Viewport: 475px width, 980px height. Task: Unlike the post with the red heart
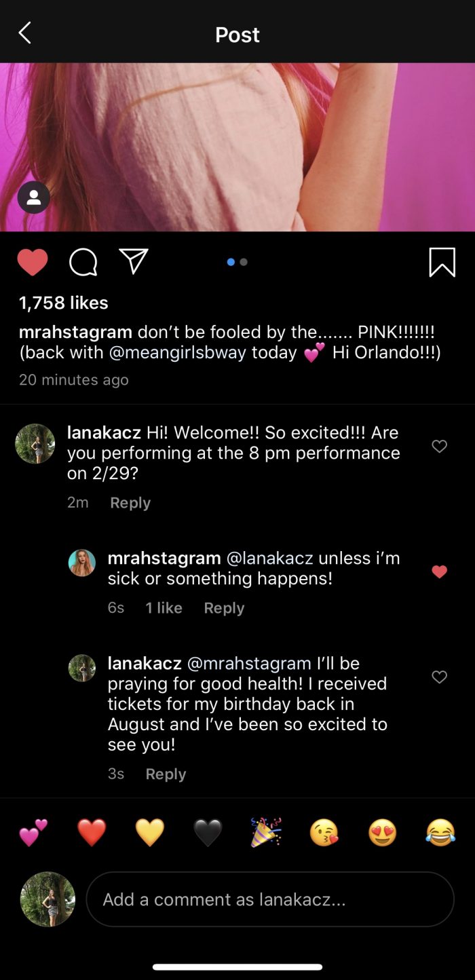[x=33, y=263]
